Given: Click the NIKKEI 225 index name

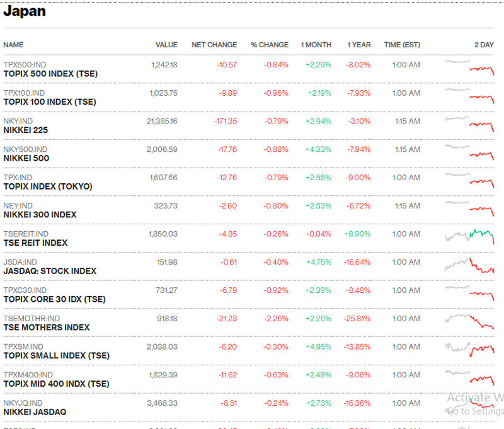Looking at the screenshot, I should click(26, 130).
